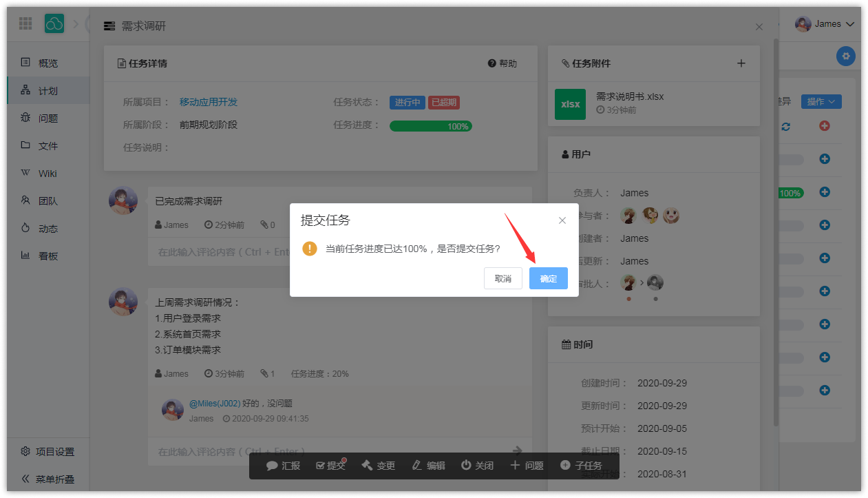Cancel the submit dialog with 取消
868x498 pixels.
(502, 278)
